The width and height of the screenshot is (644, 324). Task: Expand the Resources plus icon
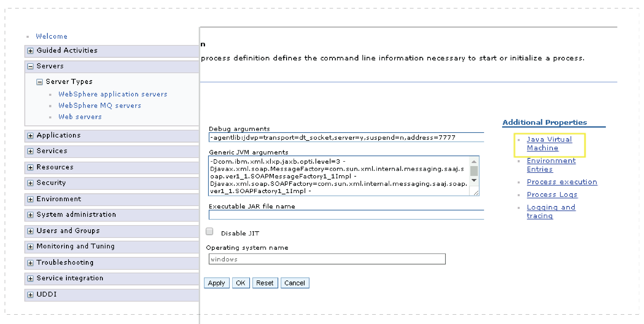coord(30,168)
